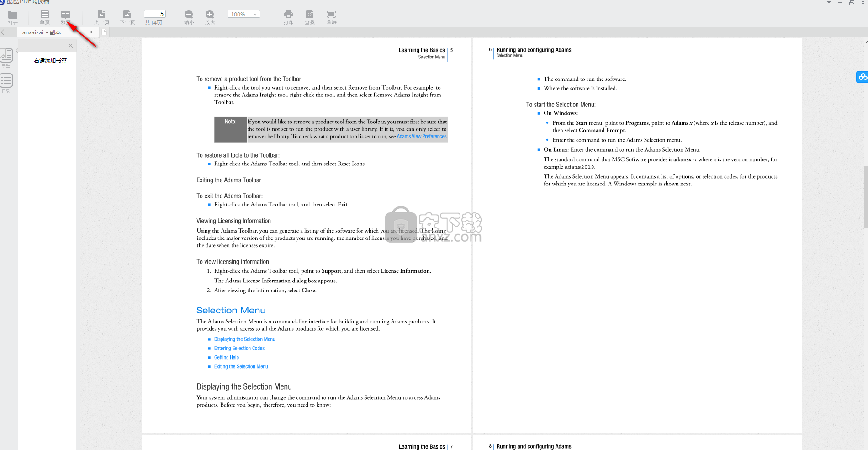Click the 共14页 total page count text

click(x=153, y=22)
